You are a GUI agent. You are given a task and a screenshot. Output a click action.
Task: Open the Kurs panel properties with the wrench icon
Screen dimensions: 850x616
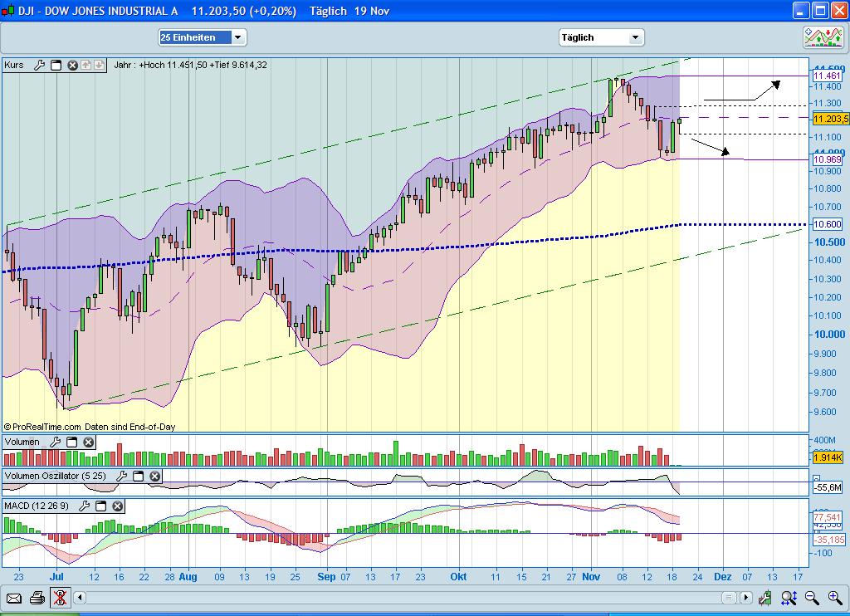pyautogui.click(x=39, y=65)
